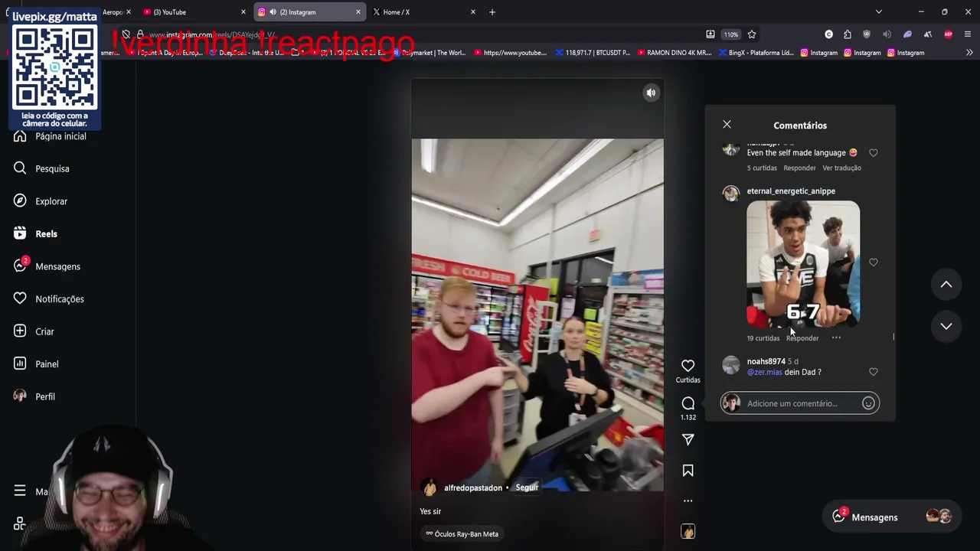The width and height of the screenshot is (980, 551).
Task: Share the reel via paper plane icon
Action: (x=688, y=439)
